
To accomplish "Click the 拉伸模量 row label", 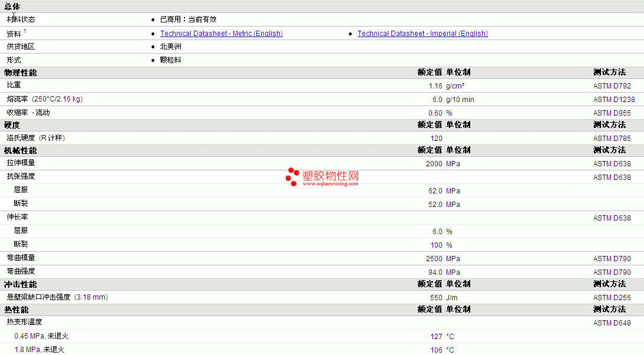I will pyautogui.click(x=21, y=163).
